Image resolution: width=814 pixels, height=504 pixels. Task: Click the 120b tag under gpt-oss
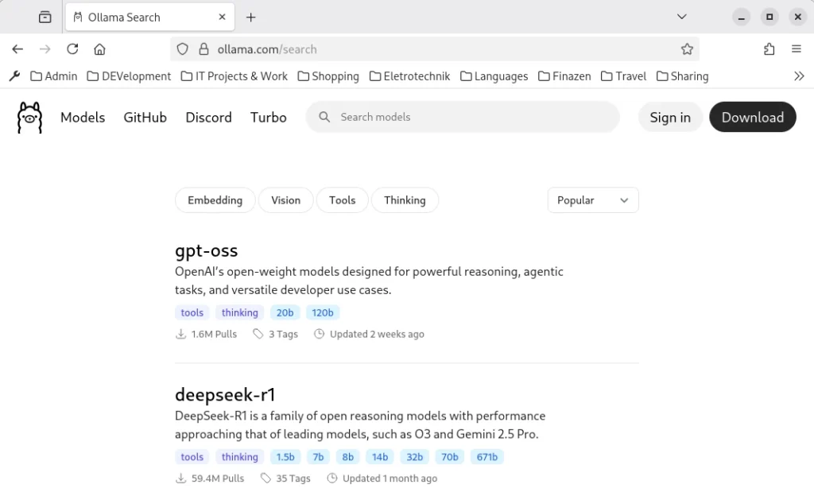click(323, 312)
